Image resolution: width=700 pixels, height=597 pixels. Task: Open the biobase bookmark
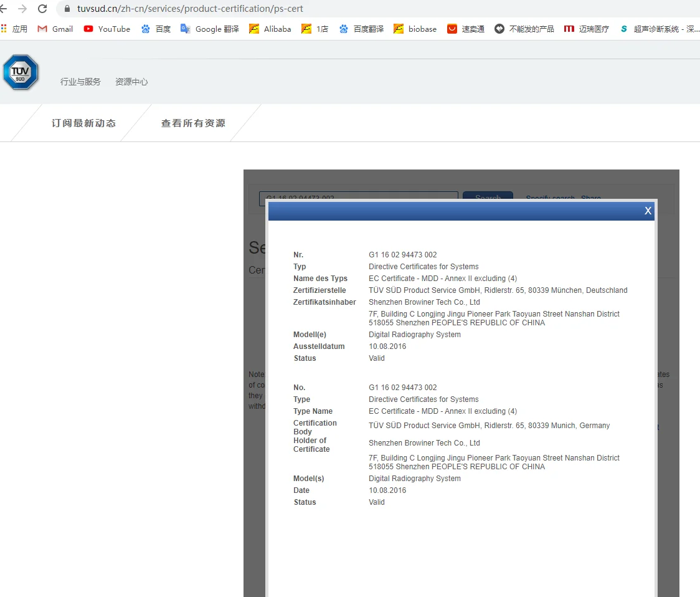(x=415, y=29)
